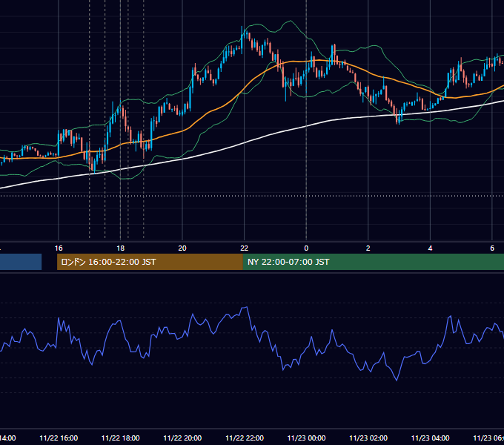Click the 11/22 18:00 label on the bottom axis
This screenshot has width=504, height=445.
(x=121, y=438)
